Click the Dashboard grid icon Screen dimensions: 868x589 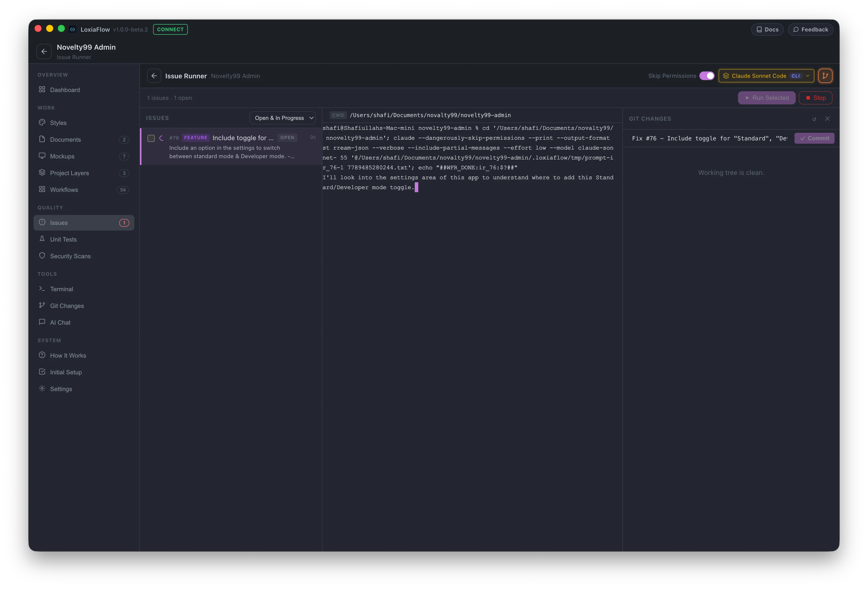tap(42, 89)
